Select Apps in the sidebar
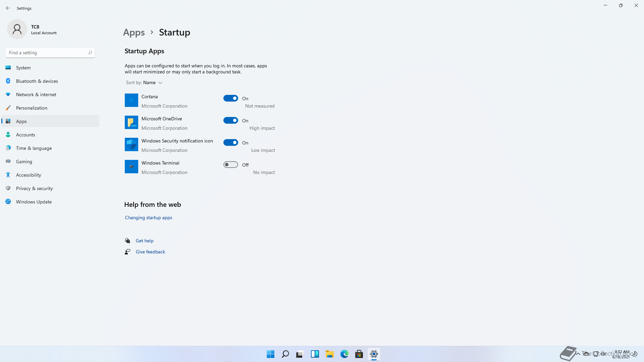The height and width of the screenshot is (362, 644). coord(50,121)
